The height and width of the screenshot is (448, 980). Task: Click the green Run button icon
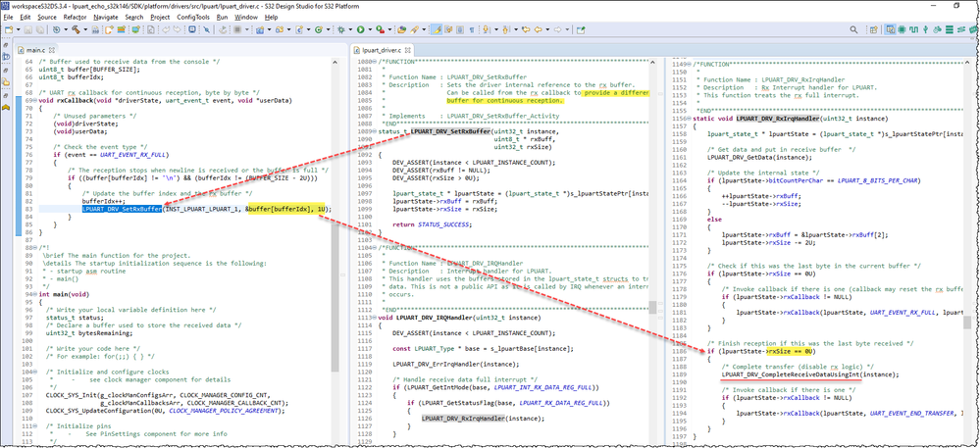(x=361, y=29)
